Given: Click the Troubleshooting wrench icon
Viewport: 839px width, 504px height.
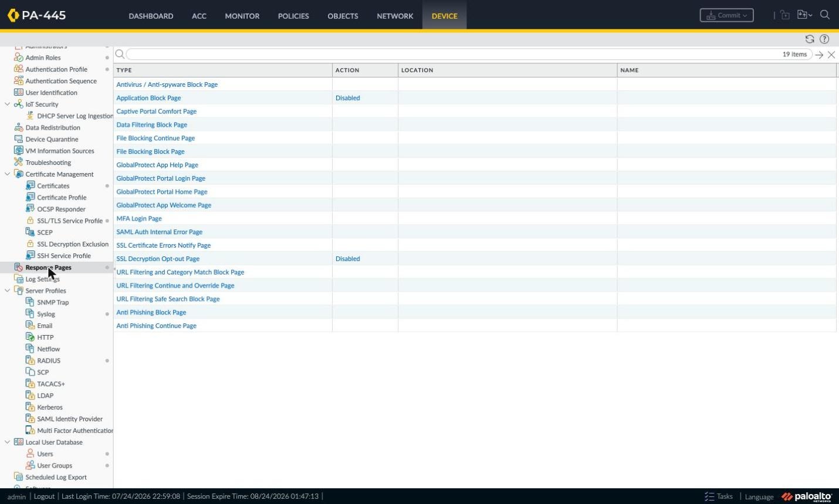Looking at the screenshot, I should pyautogui.click(x=18, y=163).
